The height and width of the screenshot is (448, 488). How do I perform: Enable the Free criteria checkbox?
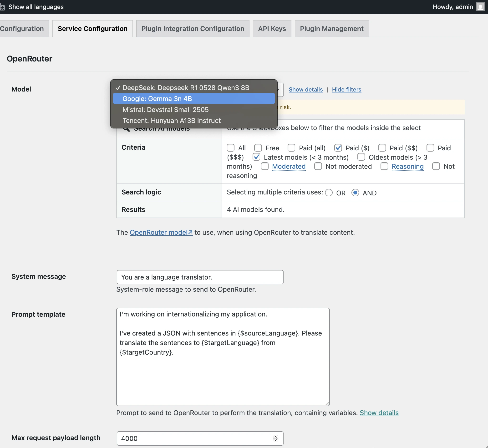258,148
